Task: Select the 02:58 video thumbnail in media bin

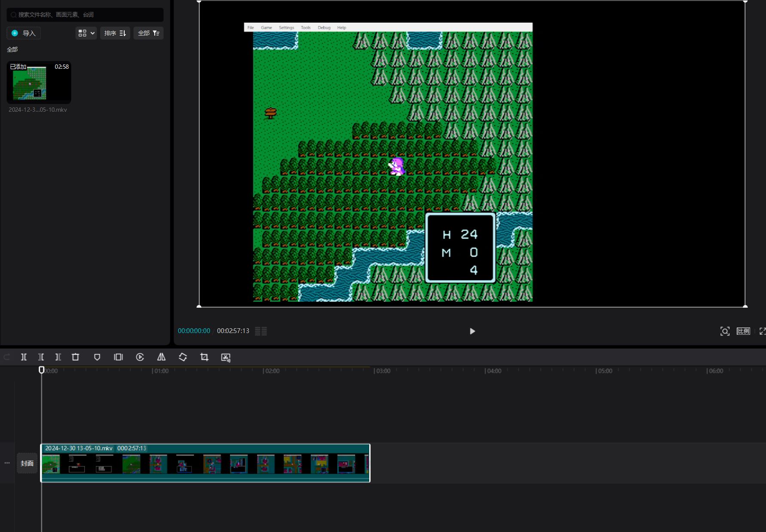Action: pyautogui.click(x=39, y=83)
